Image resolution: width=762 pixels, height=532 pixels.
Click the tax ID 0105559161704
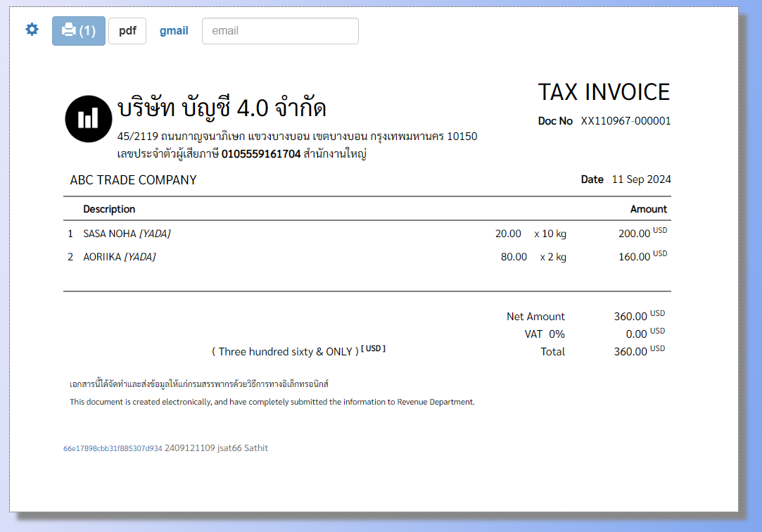tap(261, 153)
